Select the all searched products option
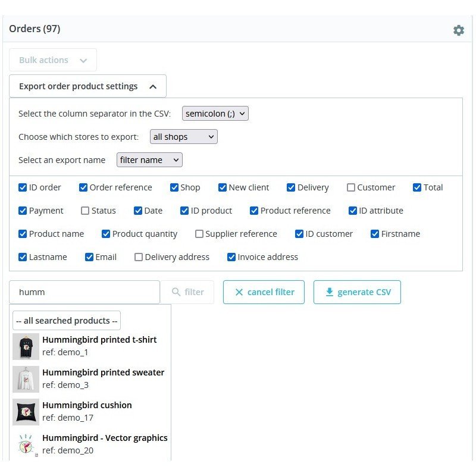Screen dimensions: 476x476 tap(67, 321)
